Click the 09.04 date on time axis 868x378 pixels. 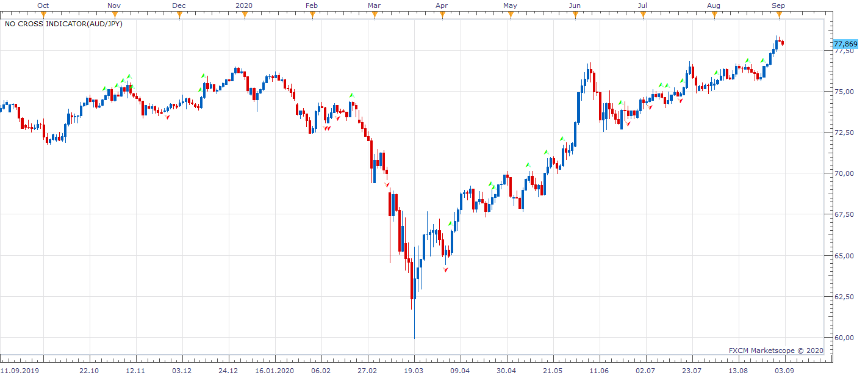pyautogui.click(x=460, y=371)
